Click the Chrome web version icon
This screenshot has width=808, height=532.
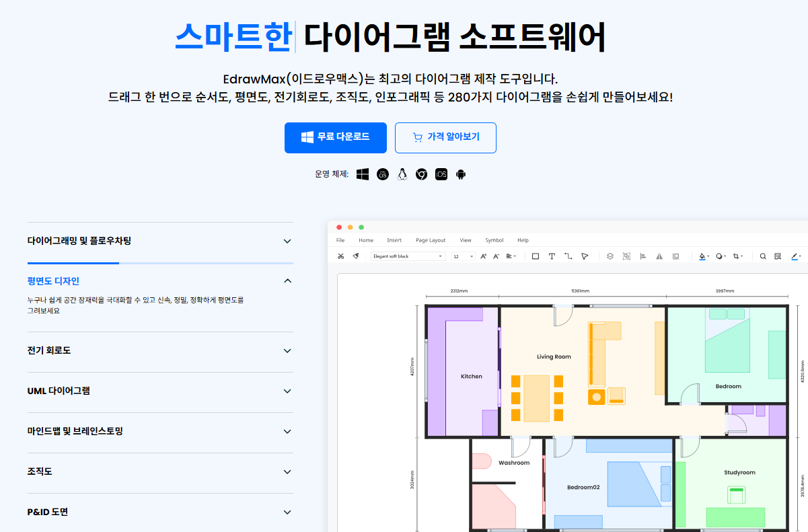[x=422, y=174]
